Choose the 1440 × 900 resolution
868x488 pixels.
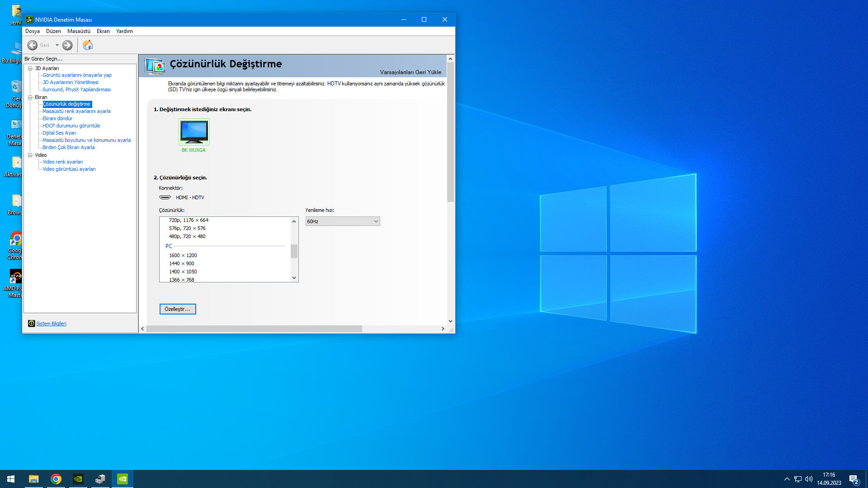182,264
